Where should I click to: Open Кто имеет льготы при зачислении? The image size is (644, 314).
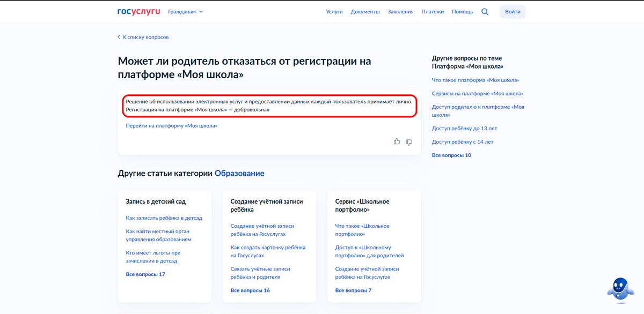click(153, 257)
